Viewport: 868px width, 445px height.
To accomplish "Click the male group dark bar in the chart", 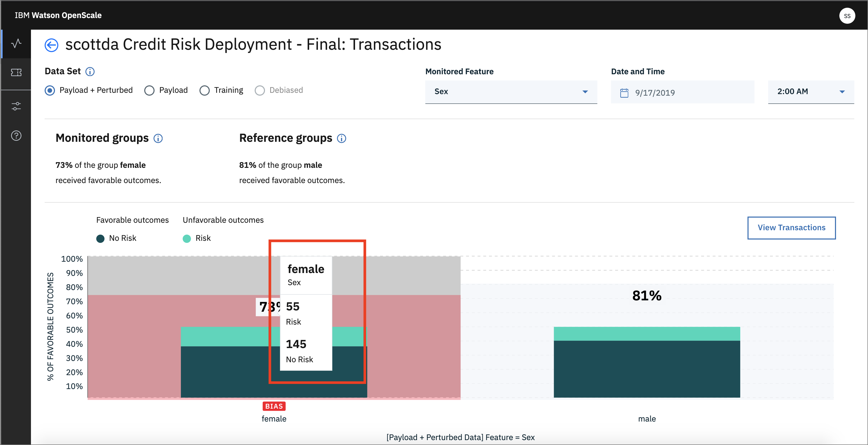I will point(646,369).
